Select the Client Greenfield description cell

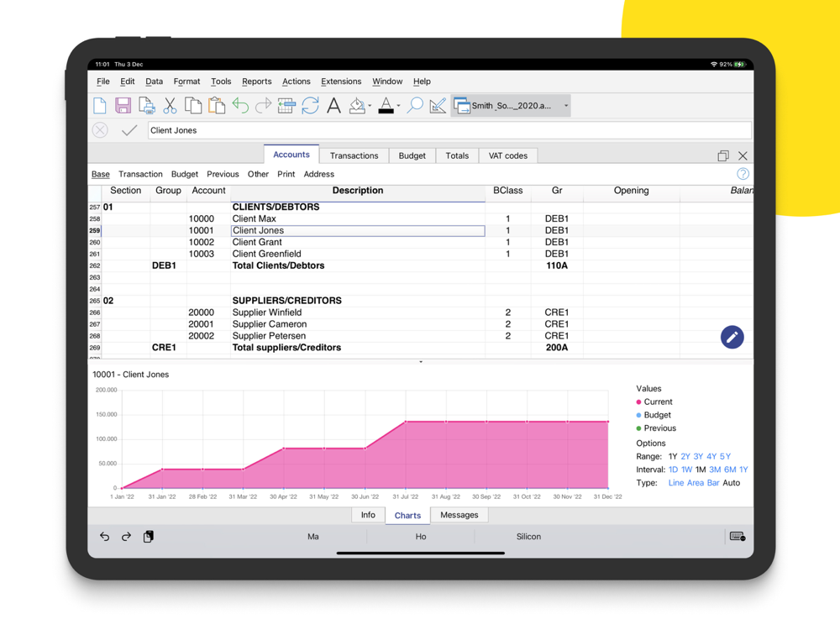click(x=357, y=254)
